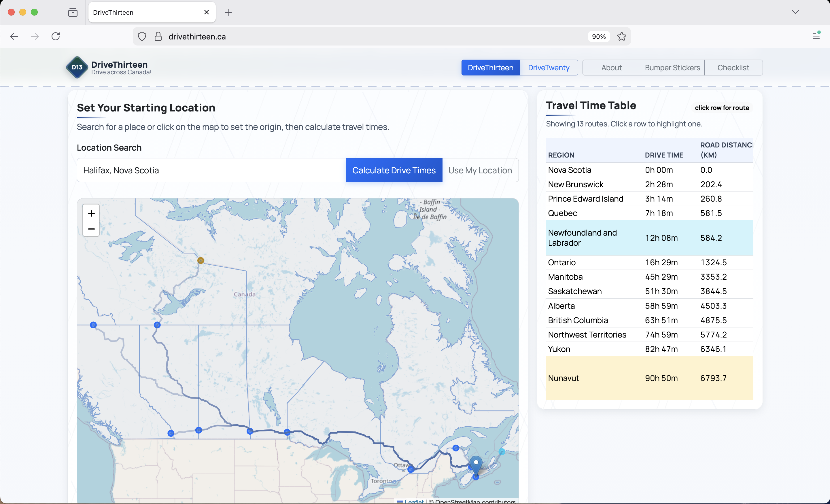This screenshot has width=830, height=504.
Task: Open the About tab
Action: click(x=611, y=68)
